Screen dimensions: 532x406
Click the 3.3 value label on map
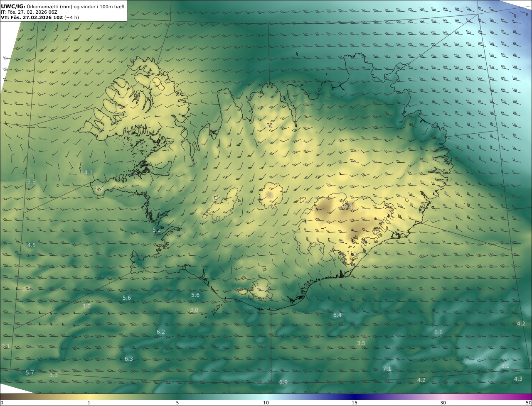coord(54,375)
